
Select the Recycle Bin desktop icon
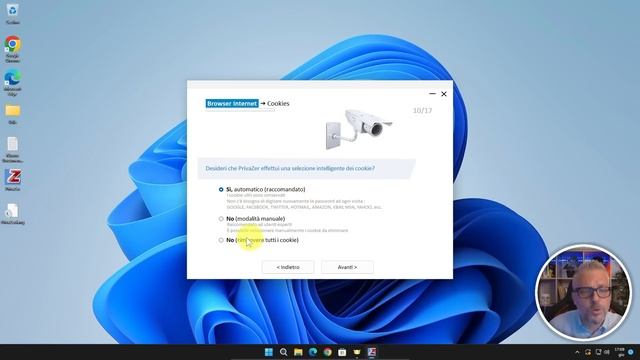coord(12,13)
